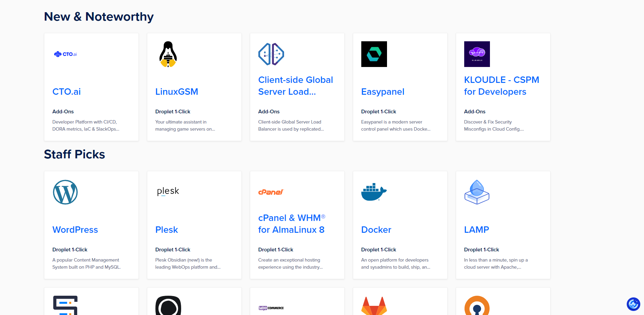The height and width of the screenshot is (315, 644).
Task: Click 'Easypanel is a modern server control panel' text
Action: click(x=396, y=126)
